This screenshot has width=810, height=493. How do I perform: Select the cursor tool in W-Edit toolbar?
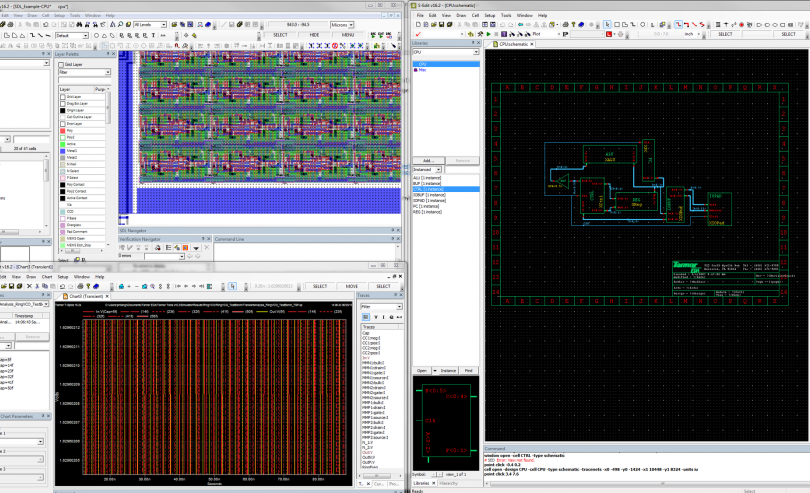tap(232, 286)
